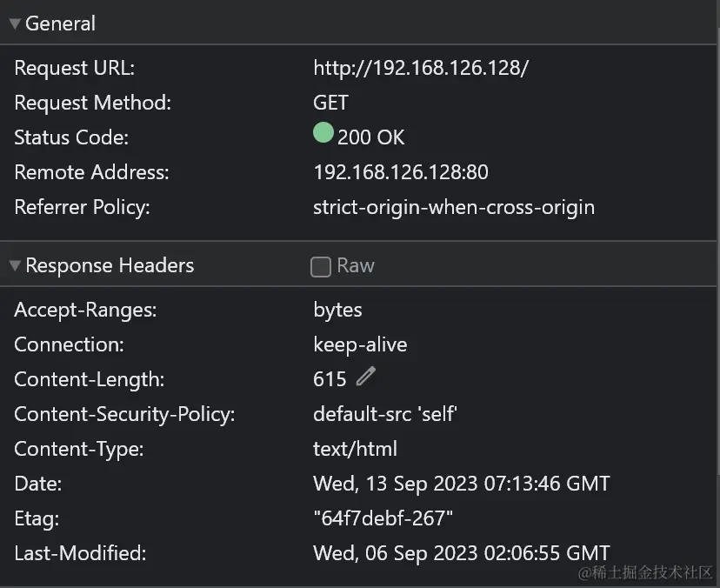Click the 200 OK status text
Image resolution: width=720 pixels, height=588 pixels.
click(x=371, y=137)
